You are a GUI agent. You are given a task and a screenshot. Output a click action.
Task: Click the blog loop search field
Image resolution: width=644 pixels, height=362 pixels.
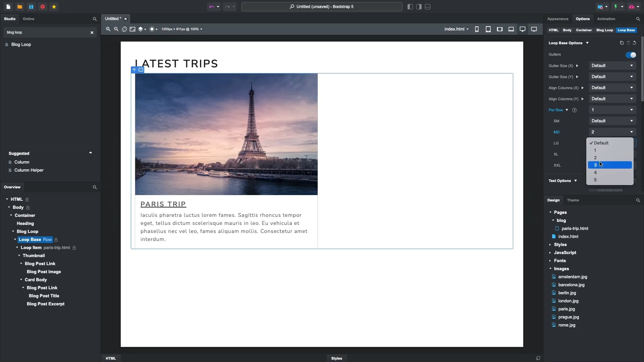tap(47, 33)
